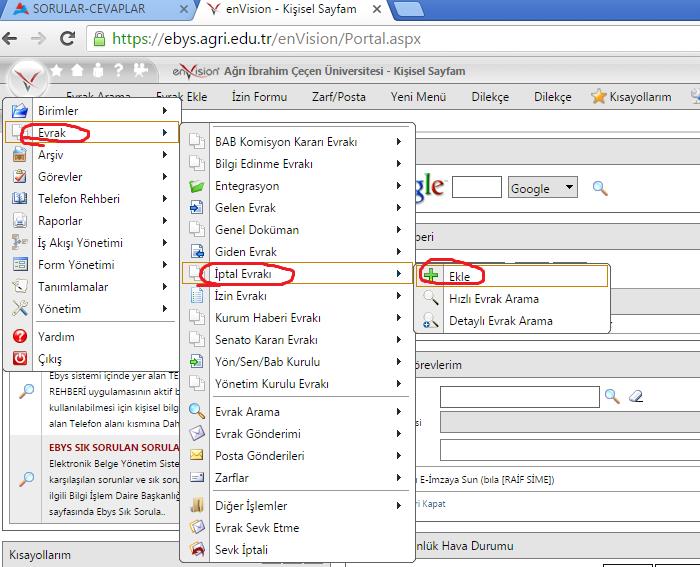The height and width of the screenshot is (567, 700).
Task: Click the Sevk İptali entry
Action: point(241,550)
